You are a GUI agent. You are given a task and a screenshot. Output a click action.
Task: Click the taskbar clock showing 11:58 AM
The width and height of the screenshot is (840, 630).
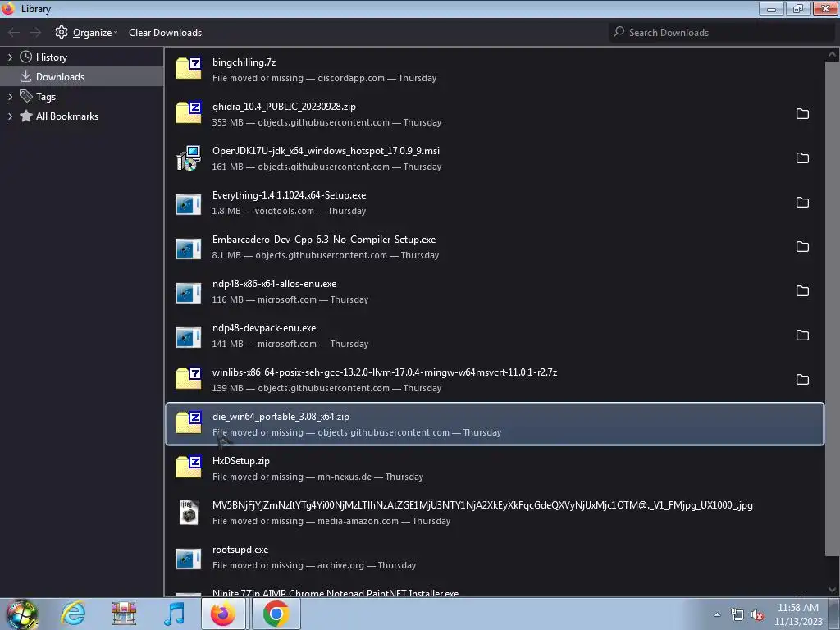tap(797, 614)
